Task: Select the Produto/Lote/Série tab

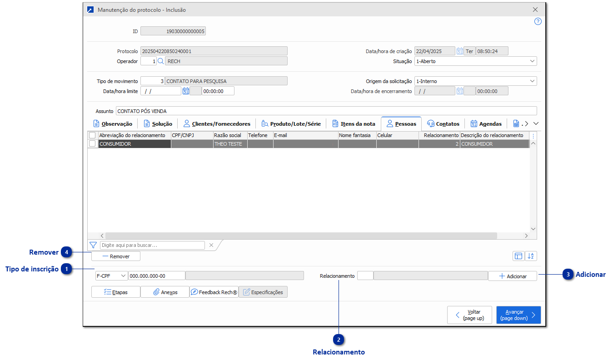Action: (291, 123)
